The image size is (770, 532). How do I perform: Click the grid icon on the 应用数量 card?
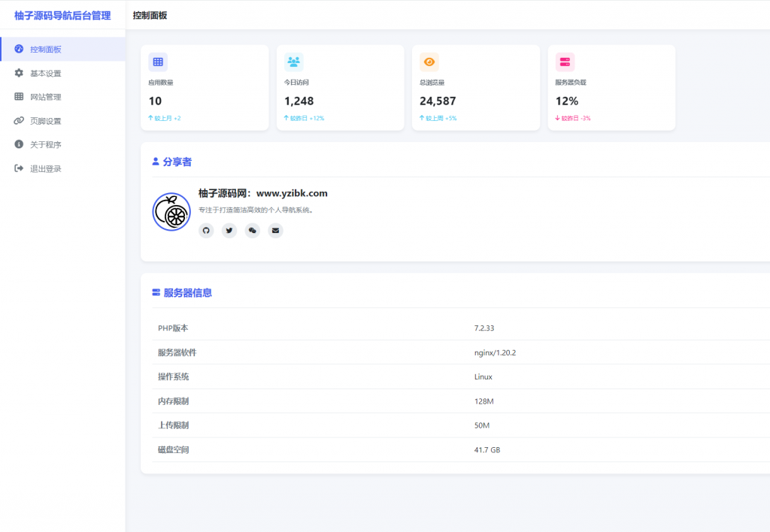point(158,61)
